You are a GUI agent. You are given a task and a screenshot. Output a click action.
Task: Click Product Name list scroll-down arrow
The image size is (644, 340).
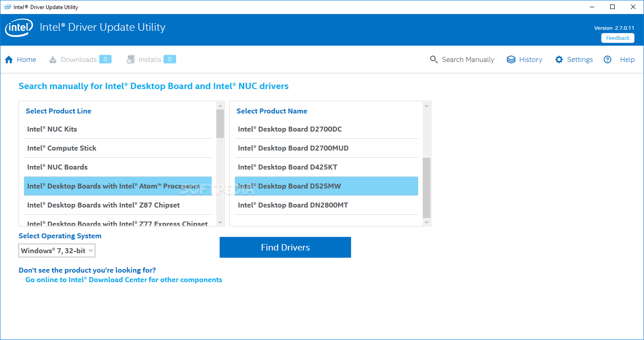click(426, 222)
